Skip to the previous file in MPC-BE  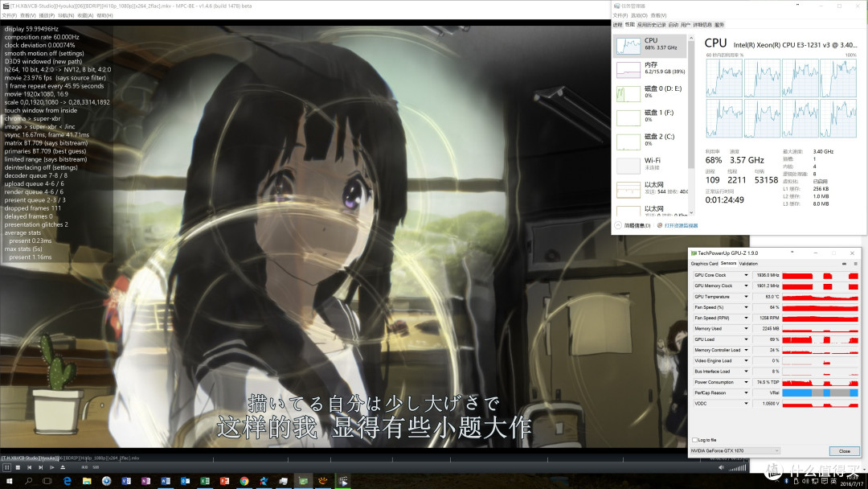pyautogui.click(x=30, y=467)
